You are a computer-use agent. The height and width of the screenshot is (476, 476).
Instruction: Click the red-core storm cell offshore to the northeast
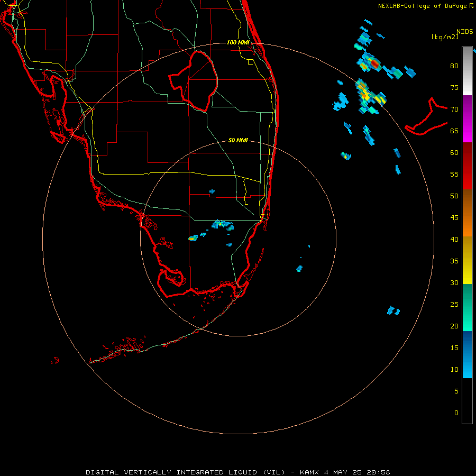(375, 64)
